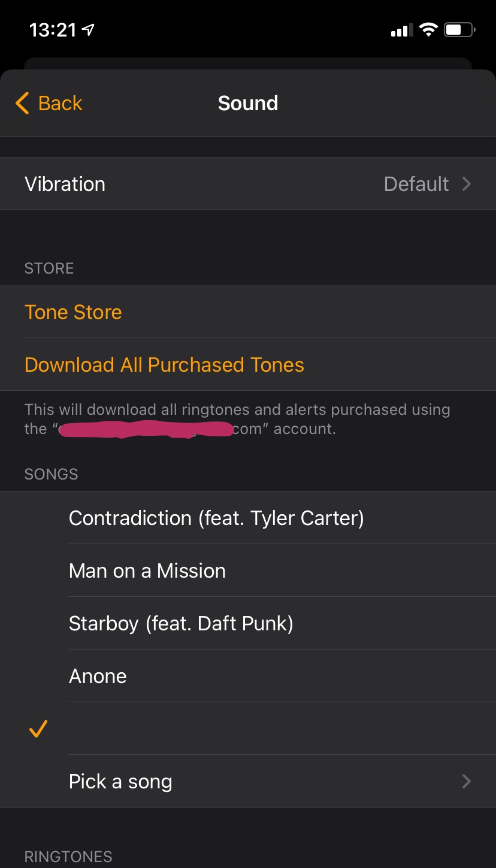Open the Default vibration value
This screenshot has height=868, width=496.
click(416, 184)
